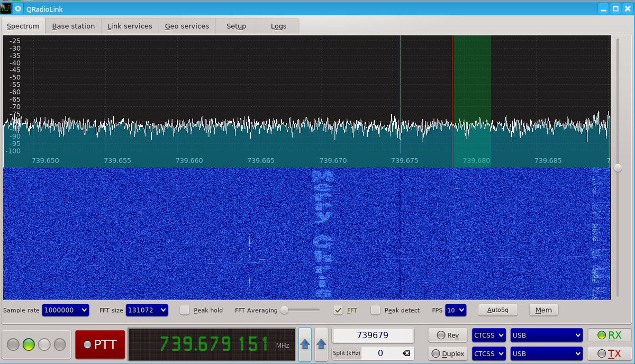Open the FFT size dropdown

(x=147, y=310)
